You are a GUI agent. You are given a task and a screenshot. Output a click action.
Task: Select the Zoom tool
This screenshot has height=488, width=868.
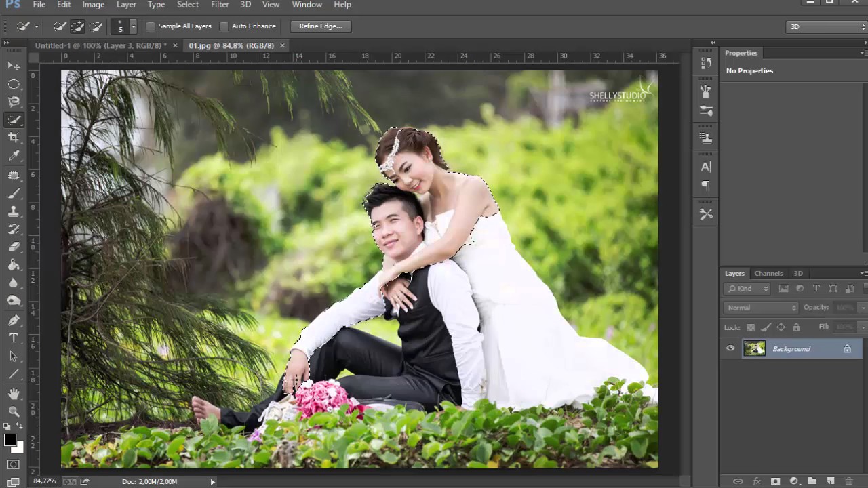click(x=14, y=411)
